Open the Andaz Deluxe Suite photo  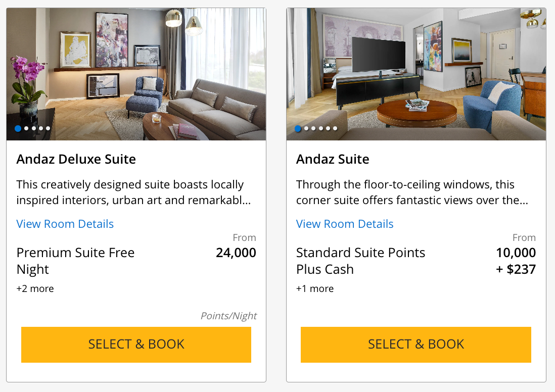click(136, 73)
